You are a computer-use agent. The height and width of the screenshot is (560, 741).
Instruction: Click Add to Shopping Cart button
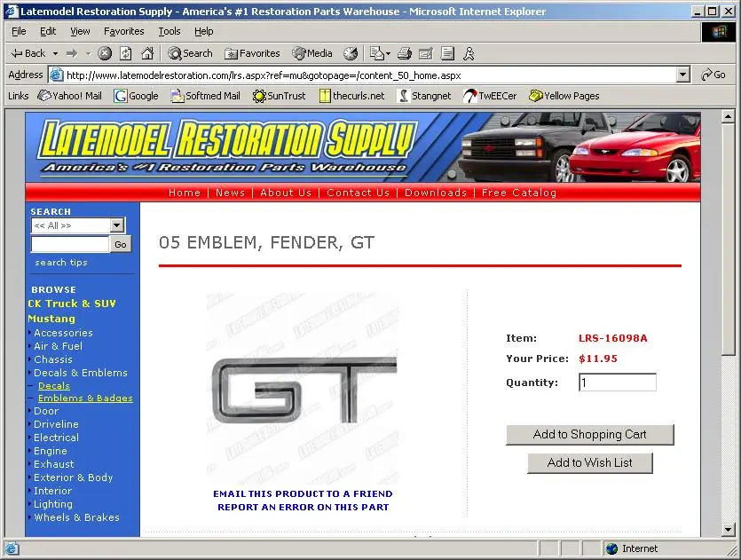590,434
